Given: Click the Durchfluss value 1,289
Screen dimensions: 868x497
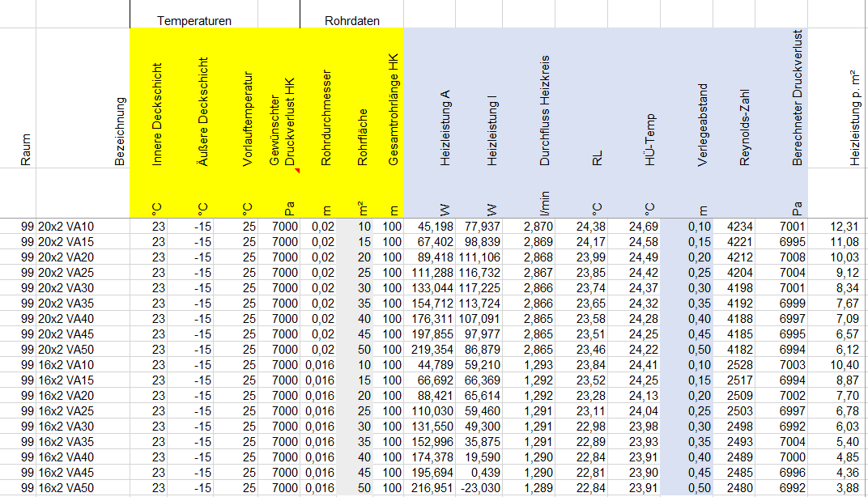Looking at the screenshot, I should [529, 488].
